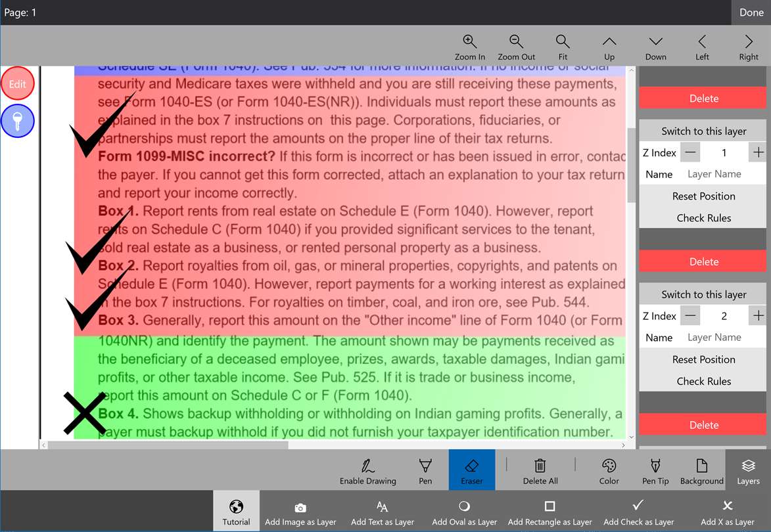771x532 pixels.
Task: Click the horizontal scrollbar right arrow
Action: (x=623, y=445)
